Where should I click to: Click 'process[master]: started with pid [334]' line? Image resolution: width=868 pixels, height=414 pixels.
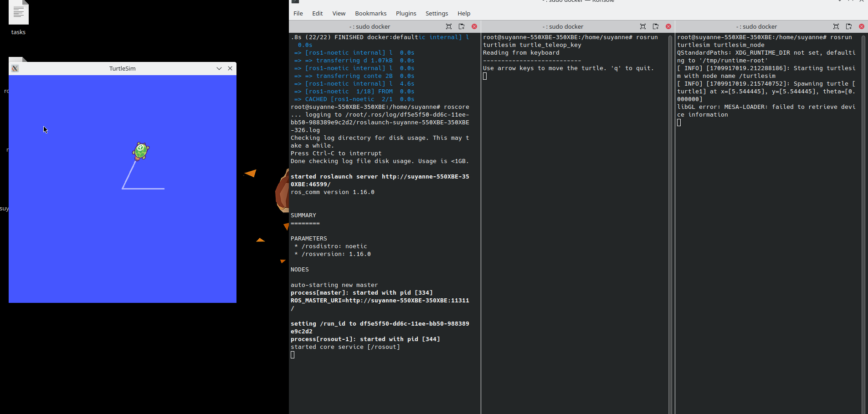(361, 293)
